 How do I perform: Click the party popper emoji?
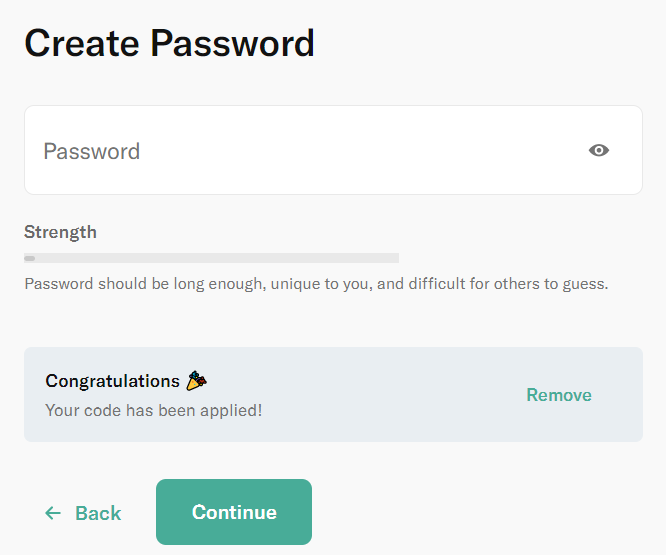[196, 380]
